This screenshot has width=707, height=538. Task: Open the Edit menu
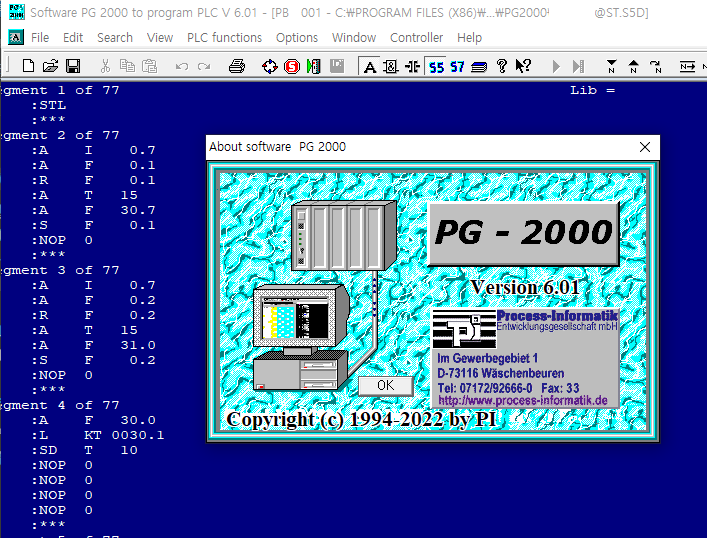pos(73,37)
